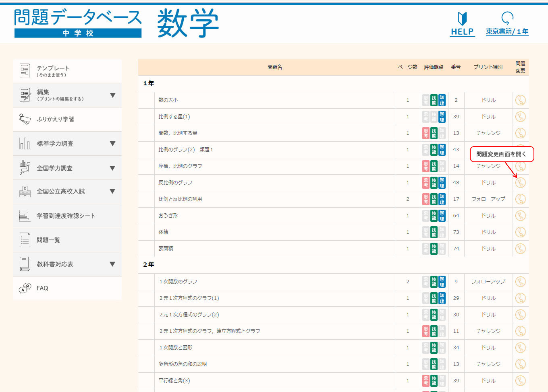548x392 pixels.
Task: Select problem 表面積
Action: (166, 249)
